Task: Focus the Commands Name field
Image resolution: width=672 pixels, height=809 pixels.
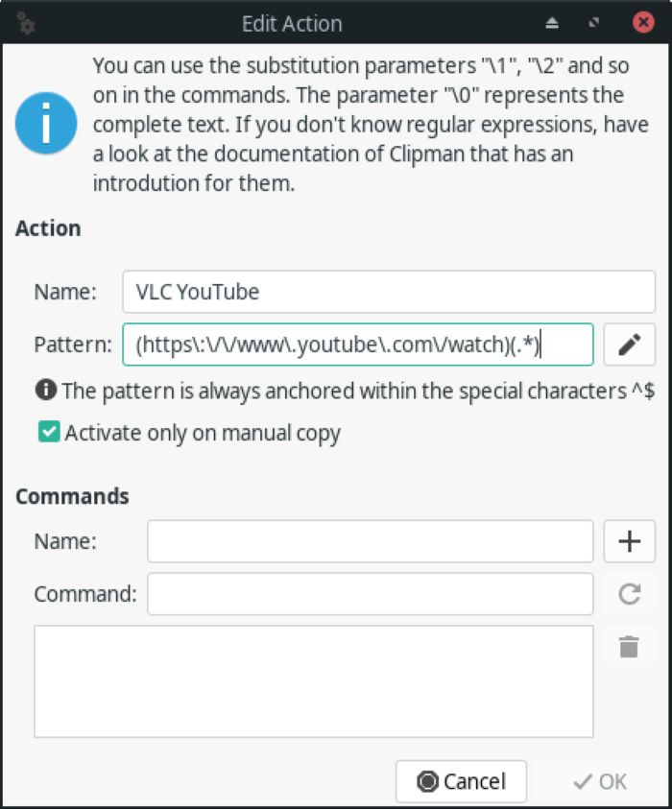Action: coord(370,541)
